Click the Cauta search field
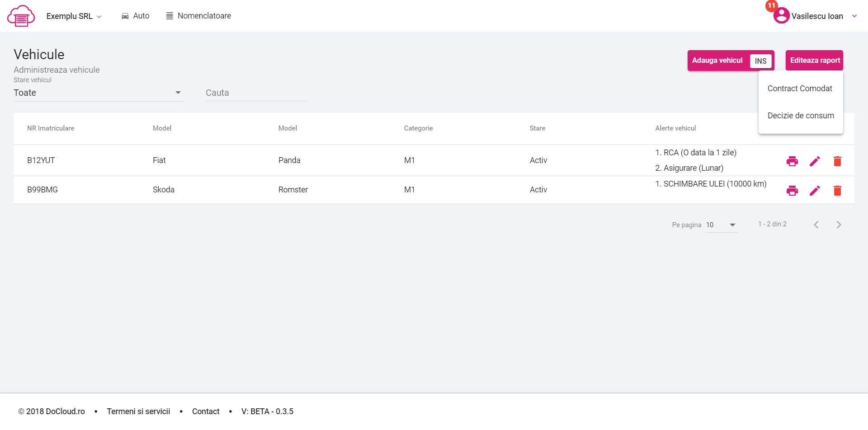This screenshot has width=868, height=430. tap(256, 93)
